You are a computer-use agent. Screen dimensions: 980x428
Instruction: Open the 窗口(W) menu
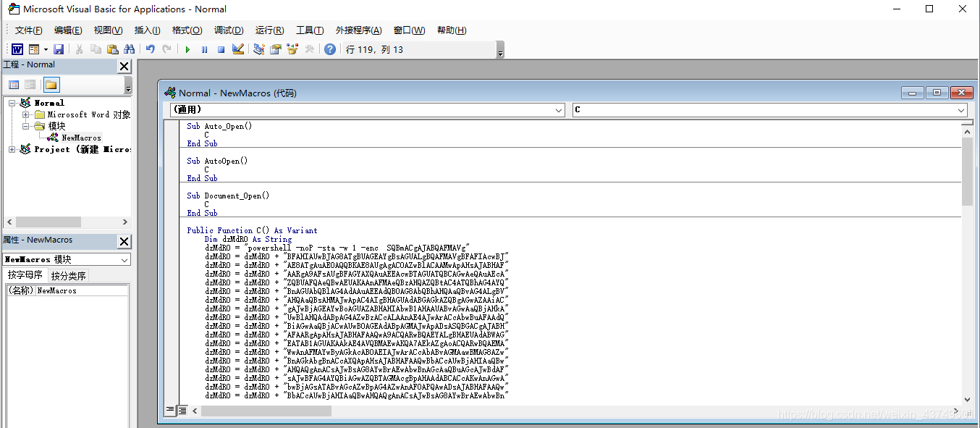point(410,30)
